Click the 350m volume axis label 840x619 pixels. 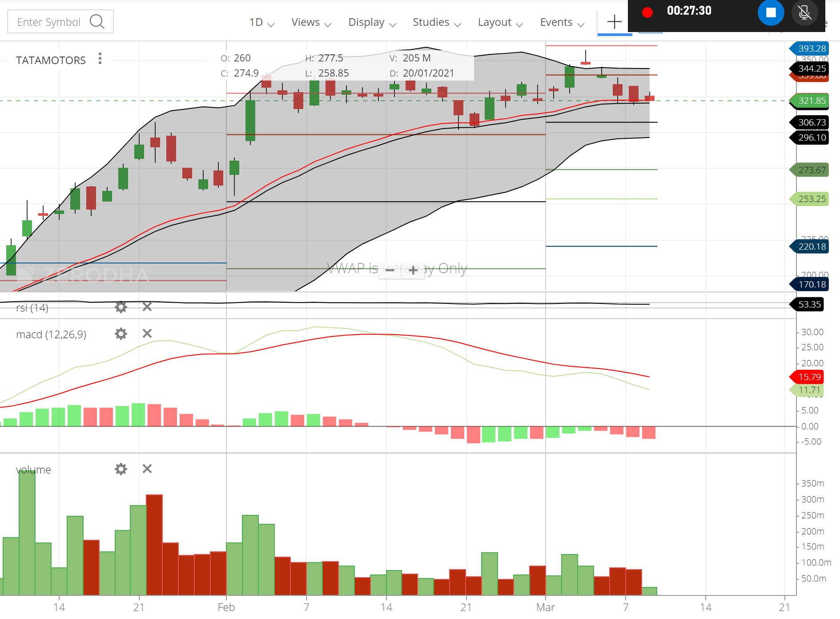click(x=812, y=483)
